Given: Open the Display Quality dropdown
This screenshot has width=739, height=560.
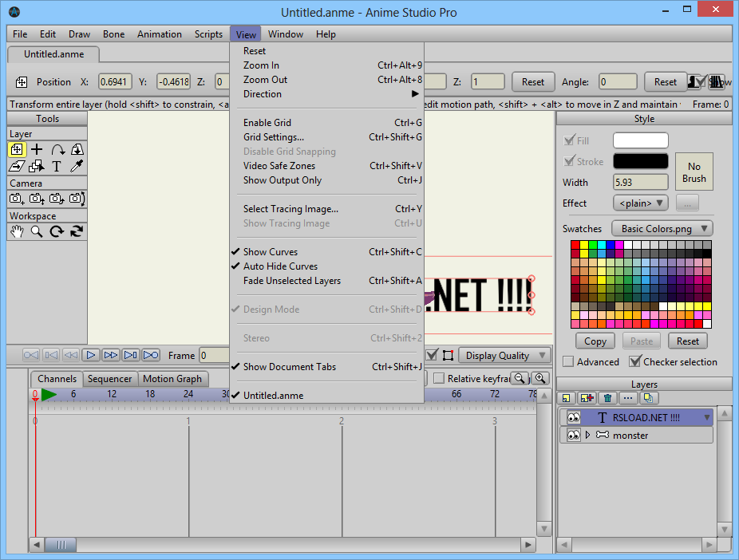Looking at the screenshot, I should pos(504,356).
